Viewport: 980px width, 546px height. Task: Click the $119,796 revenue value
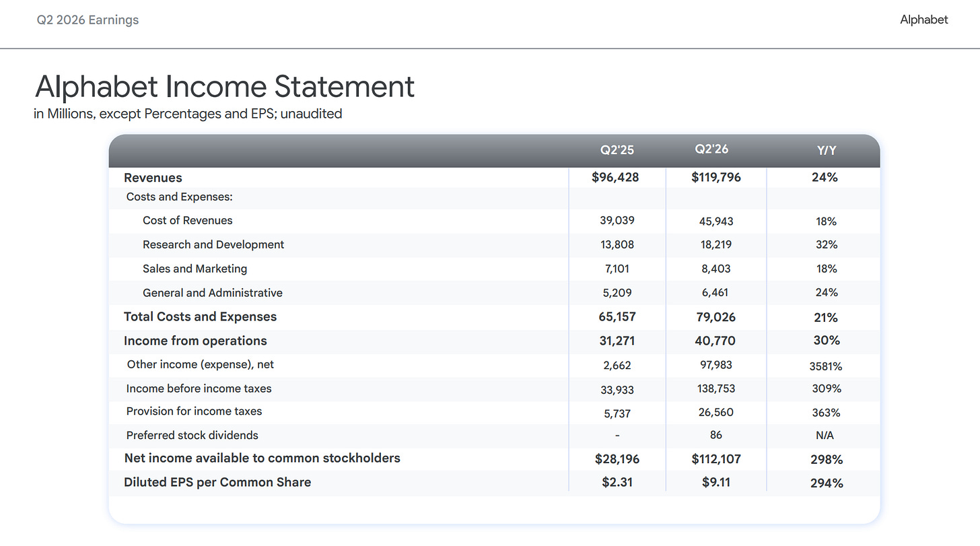tap(716, 178)
